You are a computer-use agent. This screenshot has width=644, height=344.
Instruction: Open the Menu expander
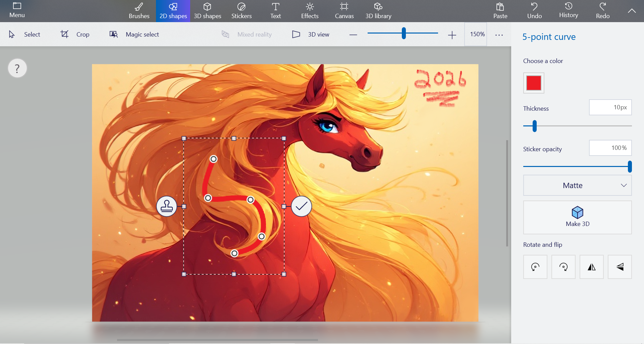pyautogui.click(x=17, y=11)
